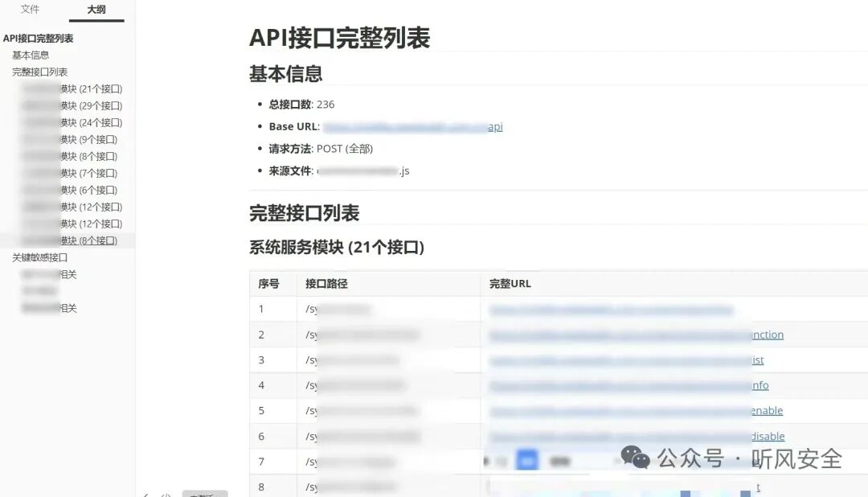Select outline module with 6个接口
The image size is (868, 497).
point(70,190)
